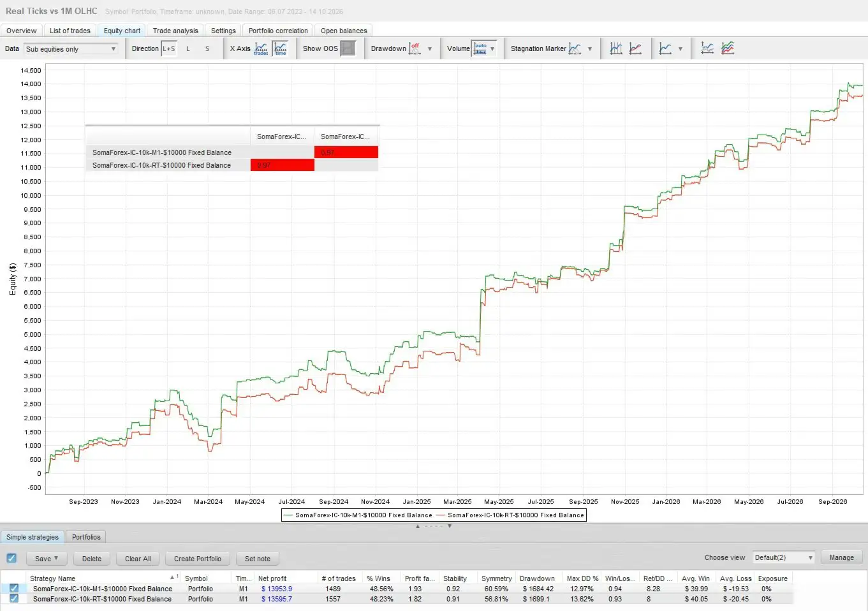
Task: Click the Create Portfolio button
Action: [x=198, y=559]
